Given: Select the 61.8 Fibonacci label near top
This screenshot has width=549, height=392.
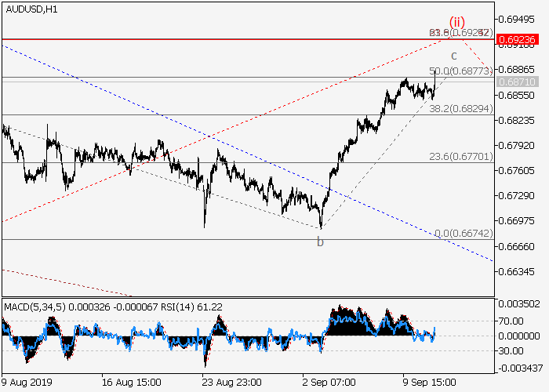Looking at the screenshot, I should point(460,33).
